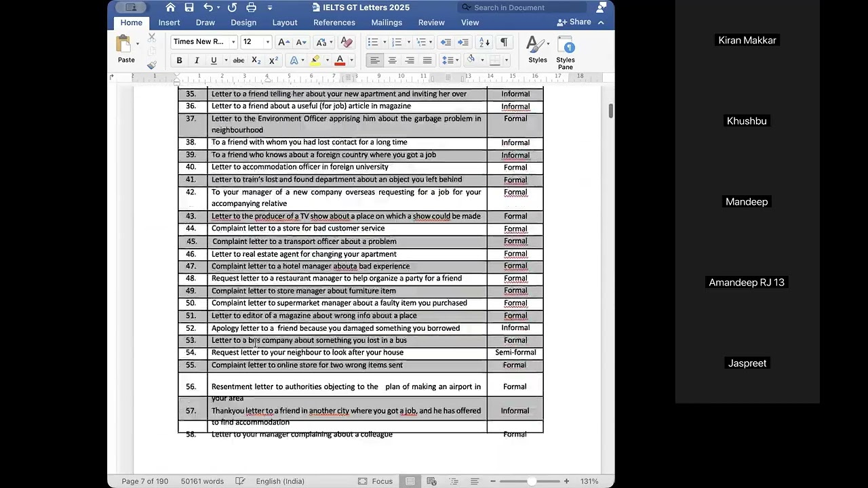Decrease font size with the shrink icon
Image resolution: width=868 pixels, height=488 pixels.
click(x=301, y=42)
